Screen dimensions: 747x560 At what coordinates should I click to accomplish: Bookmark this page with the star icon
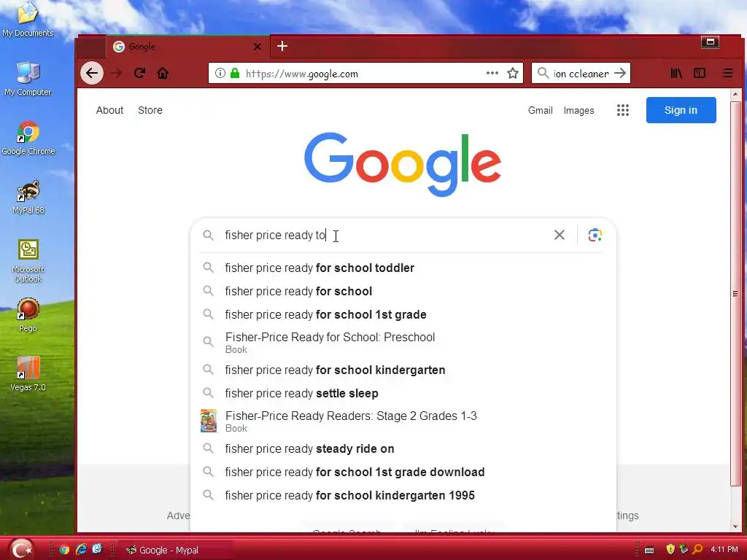tap(513, 74)
